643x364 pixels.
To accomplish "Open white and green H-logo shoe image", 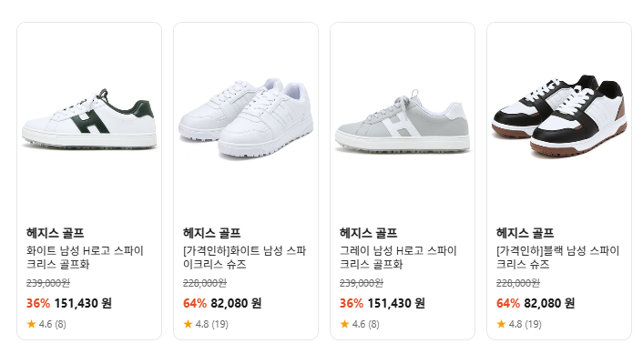I will coord(89,122).
